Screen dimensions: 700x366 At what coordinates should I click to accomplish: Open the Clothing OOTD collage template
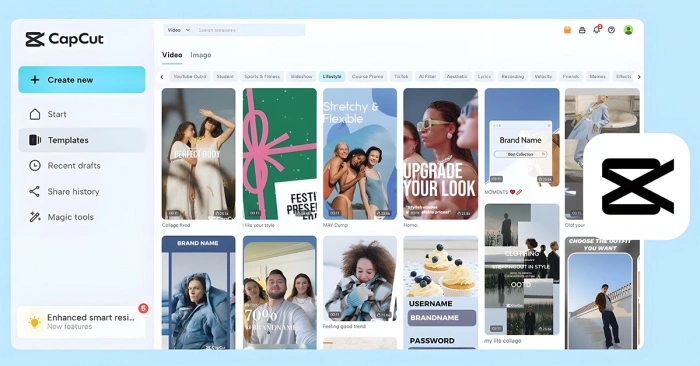(522, 269)
